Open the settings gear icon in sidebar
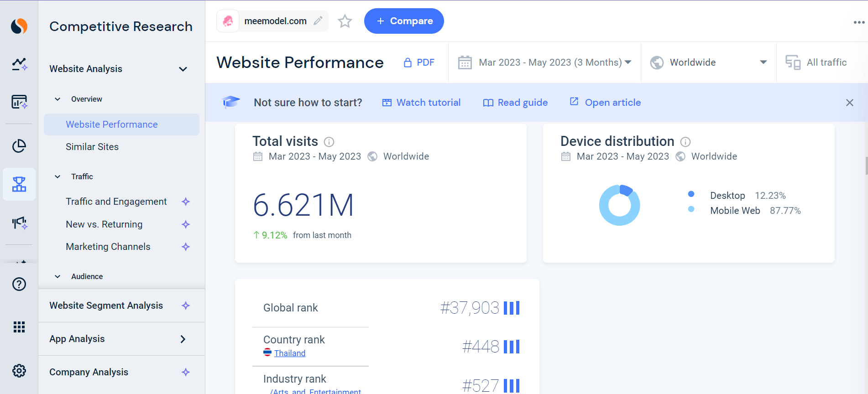This screenshot has height=394, width=868. coord(19,371)
